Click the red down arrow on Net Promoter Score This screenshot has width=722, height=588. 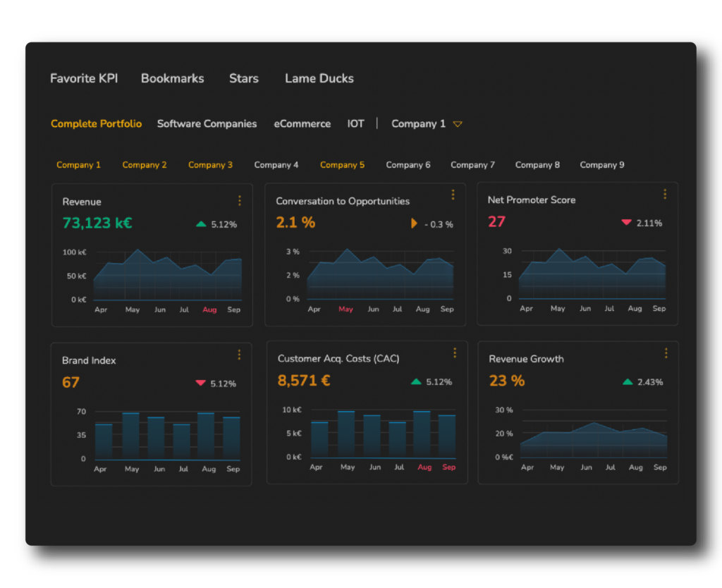626,223
